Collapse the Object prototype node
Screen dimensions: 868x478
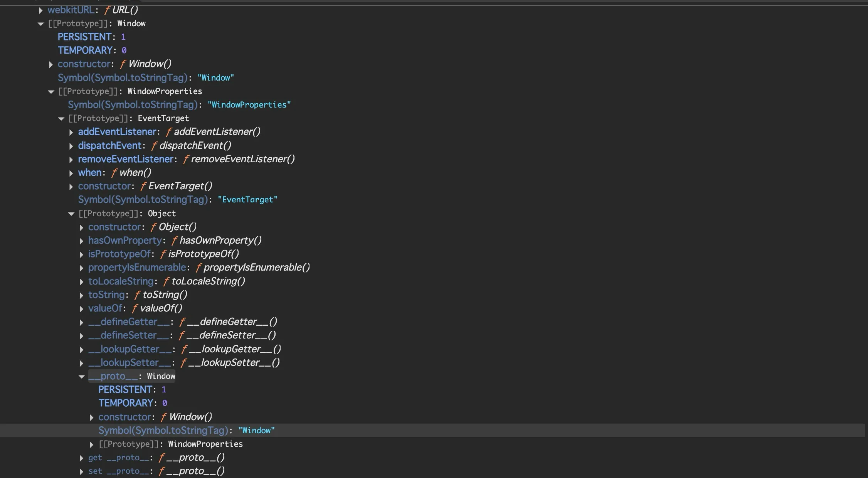pyautogui.click(x=71, y=214)
